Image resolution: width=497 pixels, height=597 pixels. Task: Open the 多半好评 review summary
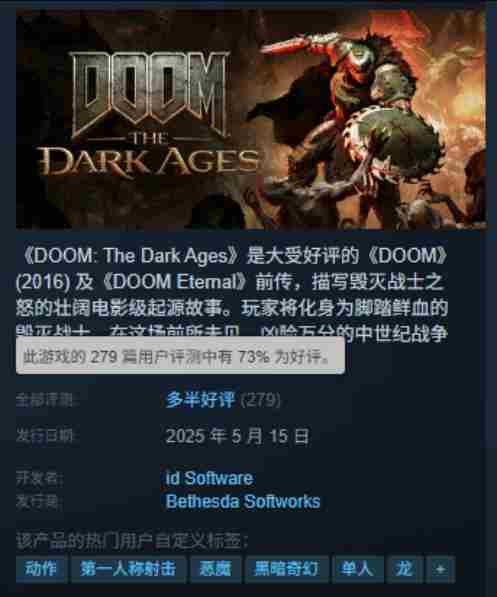200,400
